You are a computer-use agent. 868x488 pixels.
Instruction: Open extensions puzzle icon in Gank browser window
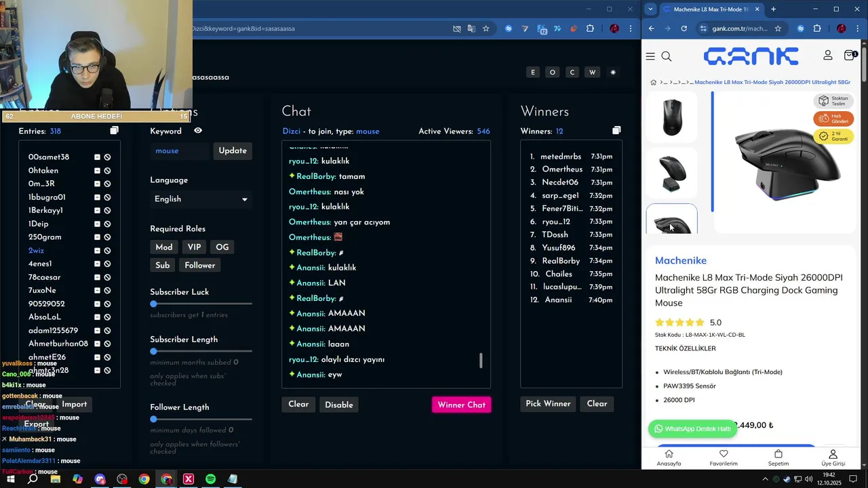point(817,28)
